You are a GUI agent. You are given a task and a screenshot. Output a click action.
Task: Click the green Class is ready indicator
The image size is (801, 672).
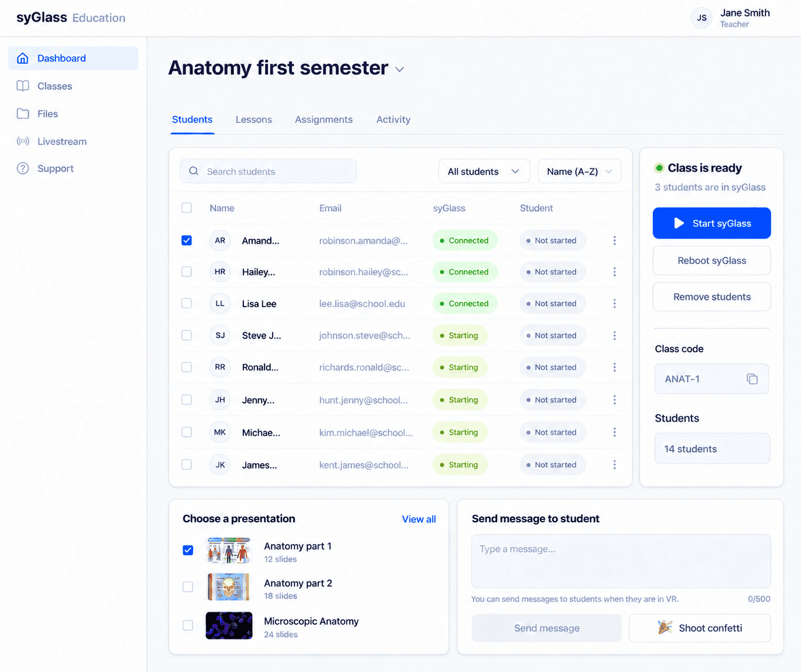point(659,168)
